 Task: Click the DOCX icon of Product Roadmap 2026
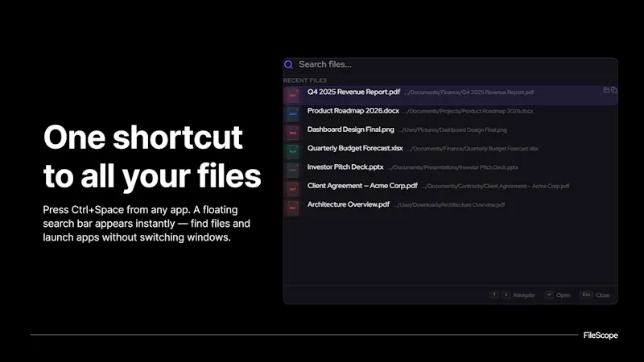click(293, 113)
